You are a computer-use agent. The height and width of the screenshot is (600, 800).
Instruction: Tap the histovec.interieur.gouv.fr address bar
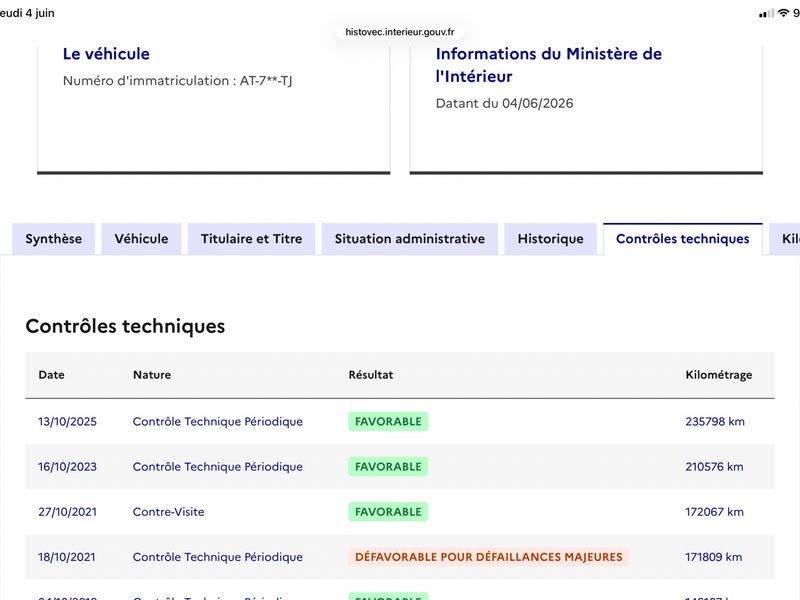(399, 32)
